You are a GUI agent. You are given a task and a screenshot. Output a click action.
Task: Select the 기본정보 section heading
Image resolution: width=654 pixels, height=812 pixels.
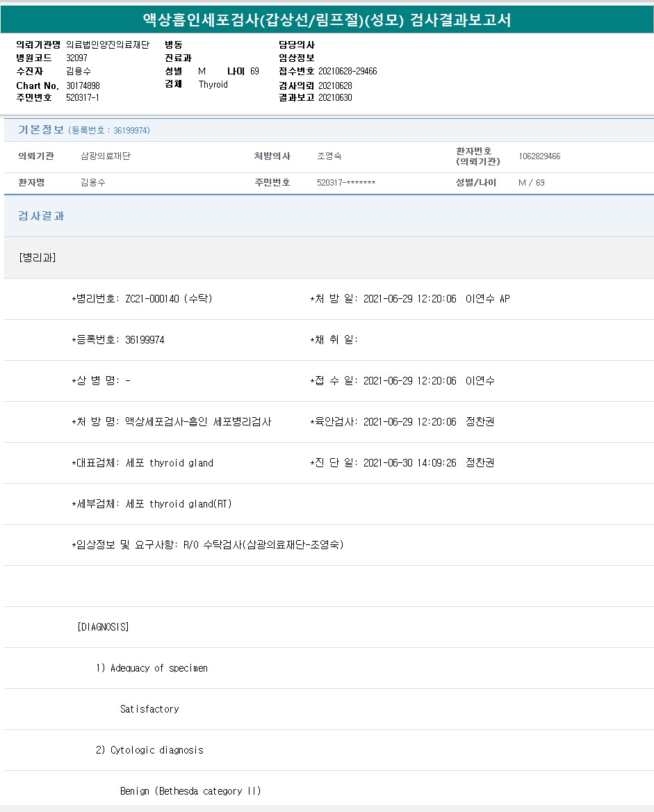pos(41,130)
